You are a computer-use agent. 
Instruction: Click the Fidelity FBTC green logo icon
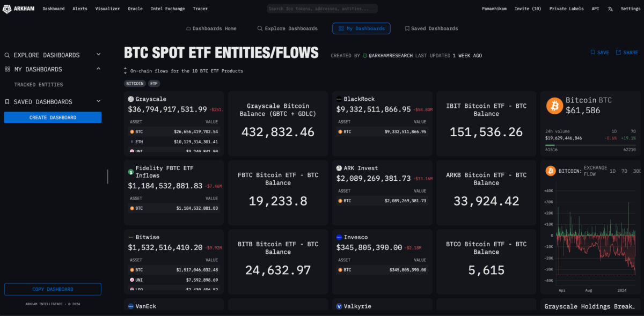(x=130, y=172)
